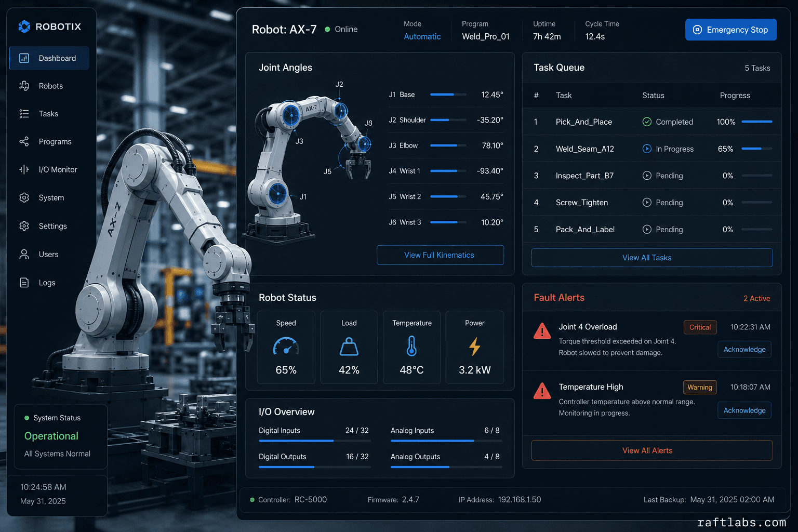Click the Robots sidebar icon
The width and height of the screenshot is (798, 532).
click(x=24, y=86)
